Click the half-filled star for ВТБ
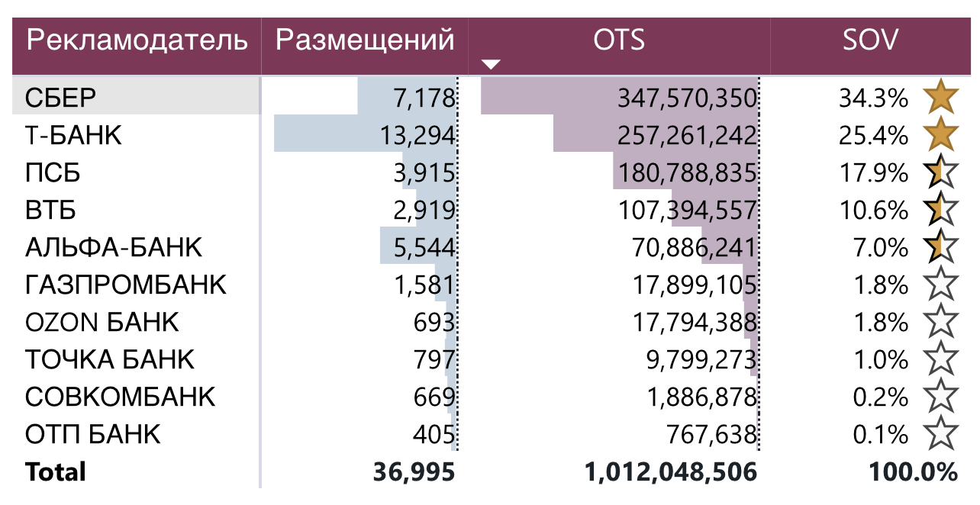The width and height of the screenshot is (980, 505). [x=940, y=210]
